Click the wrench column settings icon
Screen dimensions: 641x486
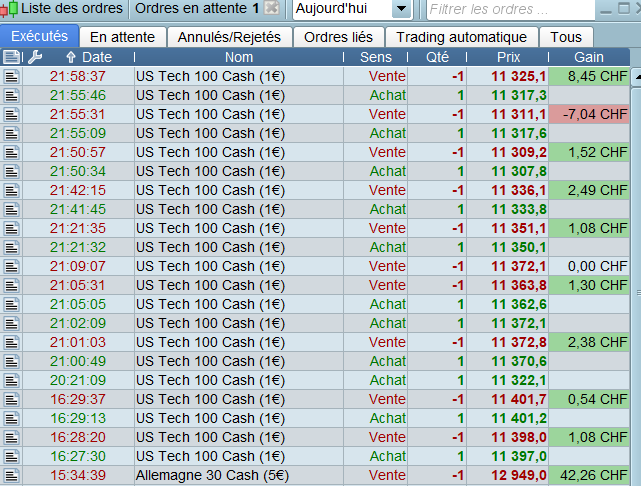click(x=35, y=57)
